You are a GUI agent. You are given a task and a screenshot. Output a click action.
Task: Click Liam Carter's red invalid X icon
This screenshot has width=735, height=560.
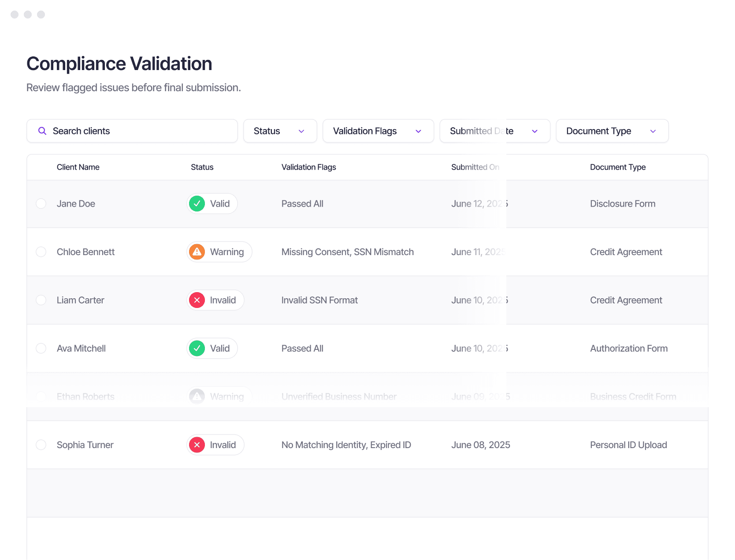point(197,300)
